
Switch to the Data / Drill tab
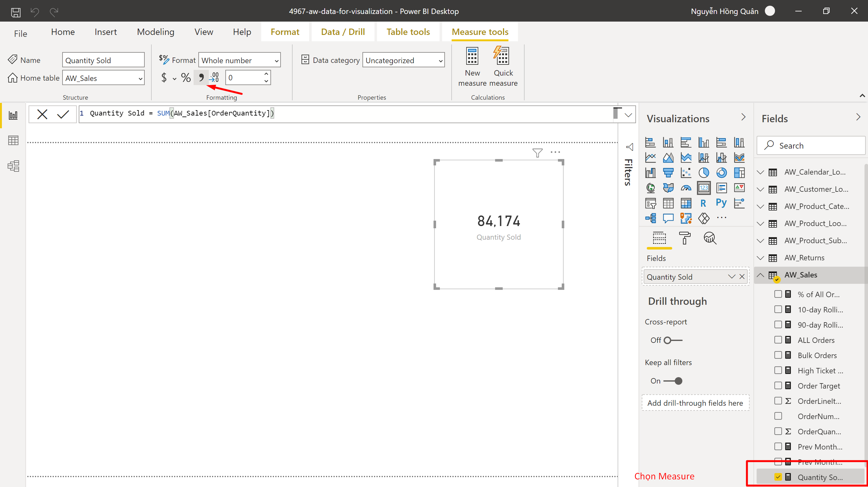pyautogui.click(x=343, y=32)
